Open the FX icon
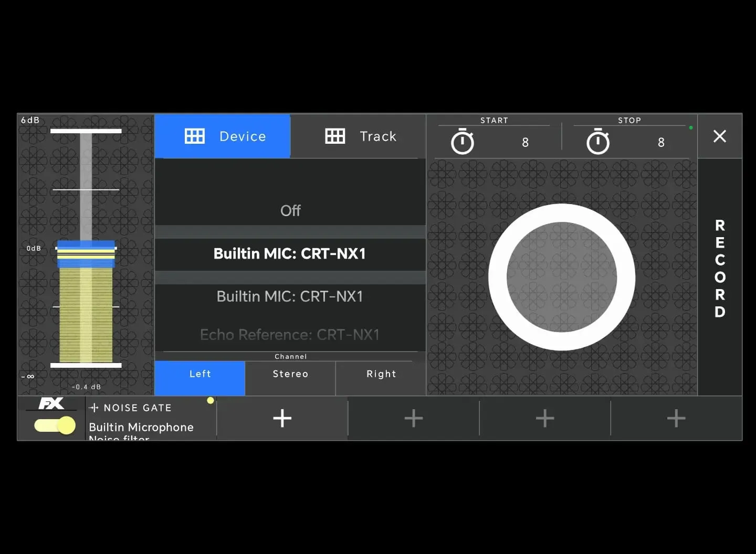Image resolution: width=756 pixels, height=554 pixels. point(51,403)
